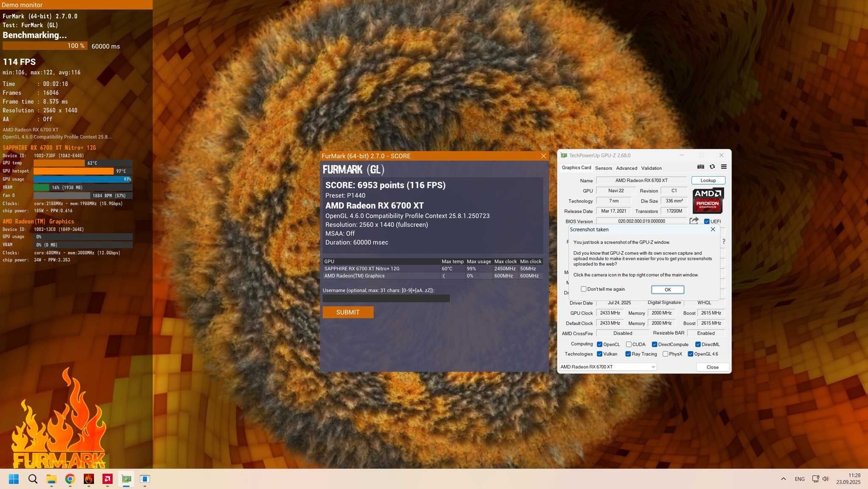
Task: Check Don't tell me again
Action: (584, 289)
